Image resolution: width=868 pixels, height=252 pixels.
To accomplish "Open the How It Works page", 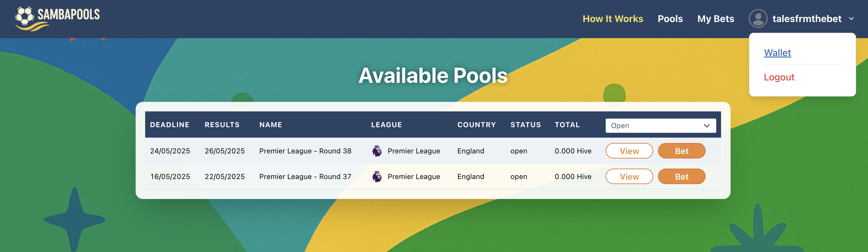I will tap(612, 19).
